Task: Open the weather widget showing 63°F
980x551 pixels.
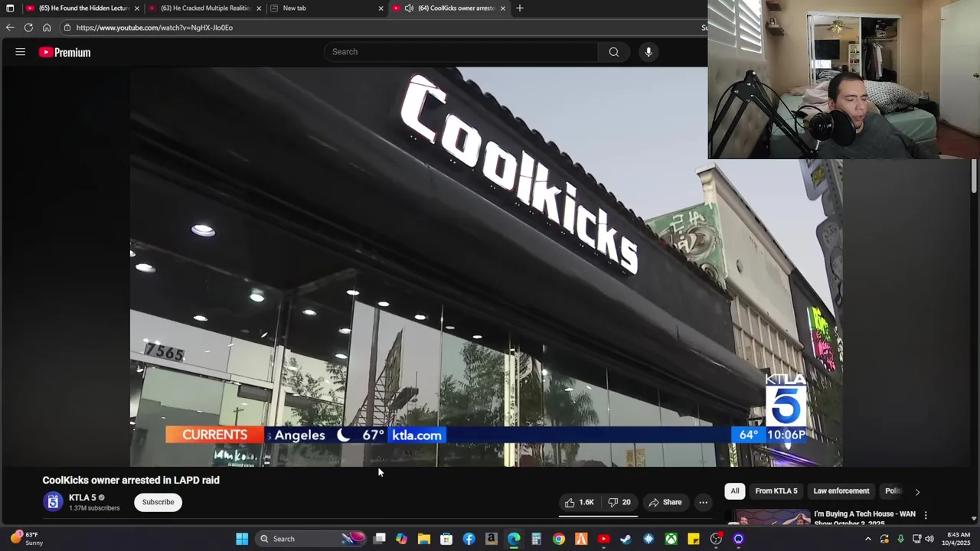Action: click(x=27, y=539)
